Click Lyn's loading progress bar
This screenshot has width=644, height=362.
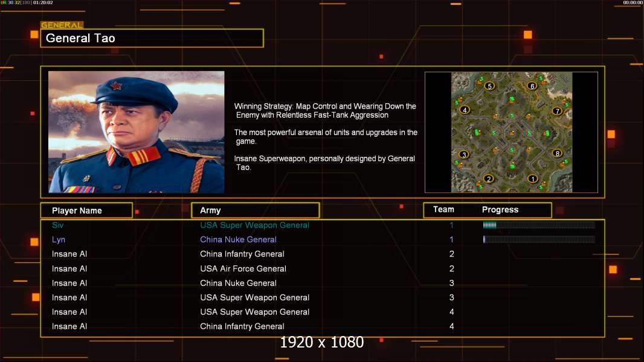[539, 240]
